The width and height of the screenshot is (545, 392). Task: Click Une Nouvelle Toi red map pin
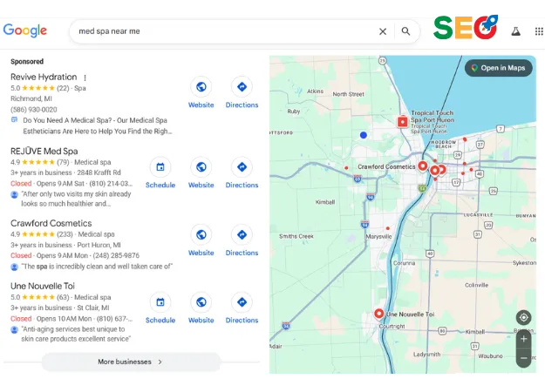point(378,314)
